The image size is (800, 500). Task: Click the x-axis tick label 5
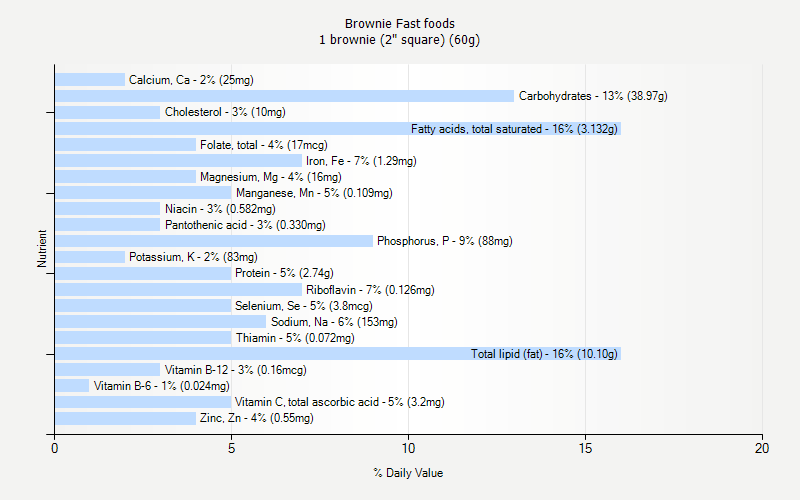232,448
